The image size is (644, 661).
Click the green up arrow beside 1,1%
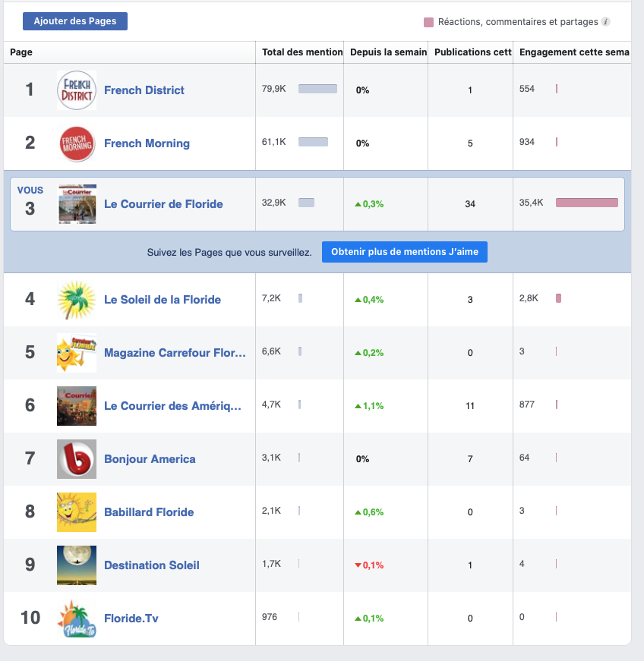click(x=358, y=406)
